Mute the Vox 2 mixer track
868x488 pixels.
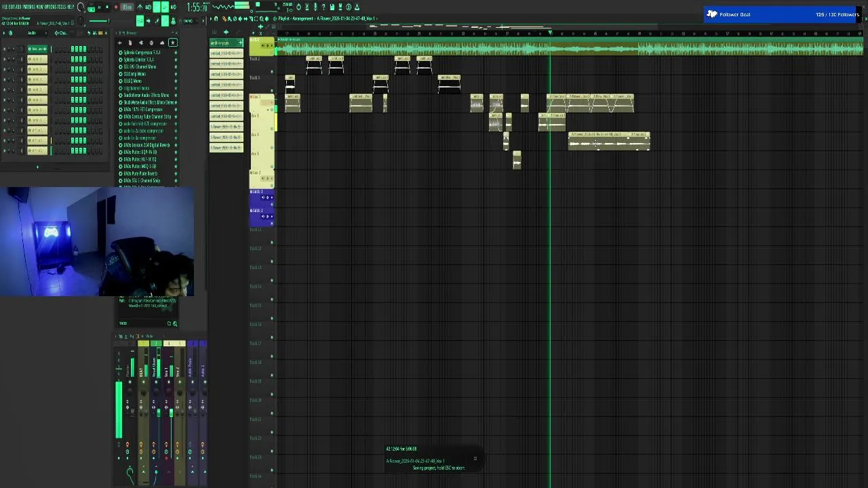point(180,382)
